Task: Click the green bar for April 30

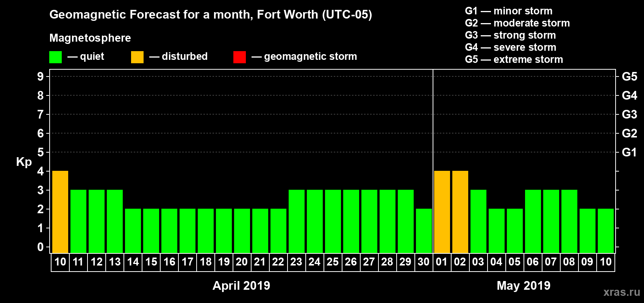Action: coord(424,231)
